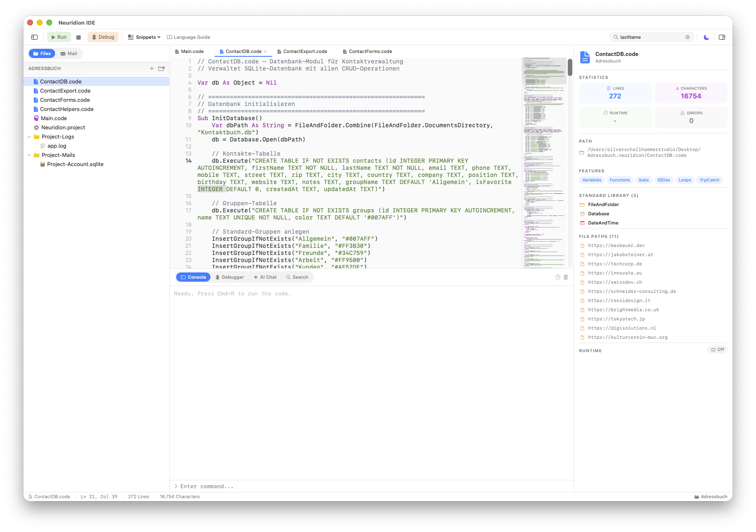Toggle the left sidebar visibility icon
This screenshot has height=532, width=756.
coord(34,37)
